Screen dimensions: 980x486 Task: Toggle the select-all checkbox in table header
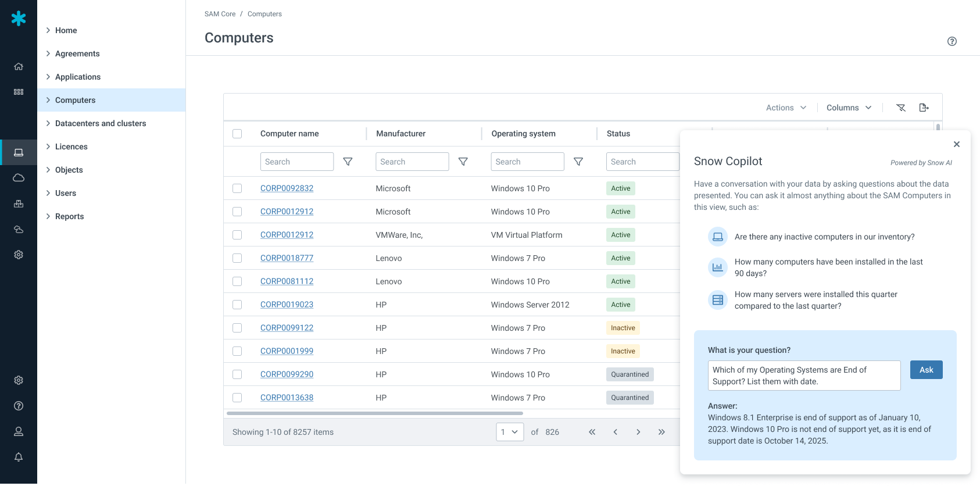click(x=237, y=134)
